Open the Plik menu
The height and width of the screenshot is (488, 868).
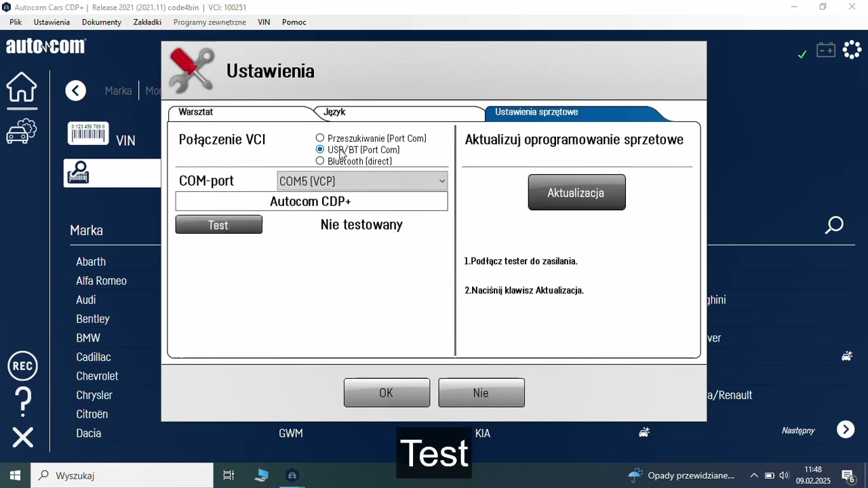[16, 22]
